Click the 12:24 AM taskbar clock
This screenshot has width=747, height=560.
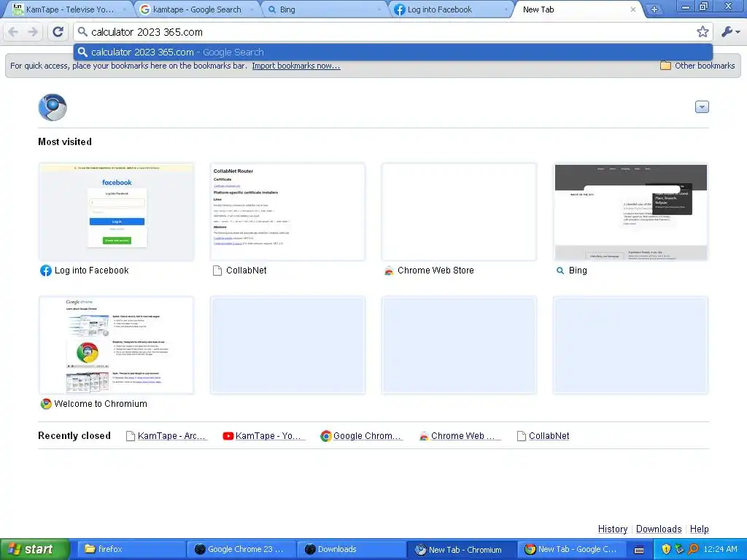tap(720, 550)
